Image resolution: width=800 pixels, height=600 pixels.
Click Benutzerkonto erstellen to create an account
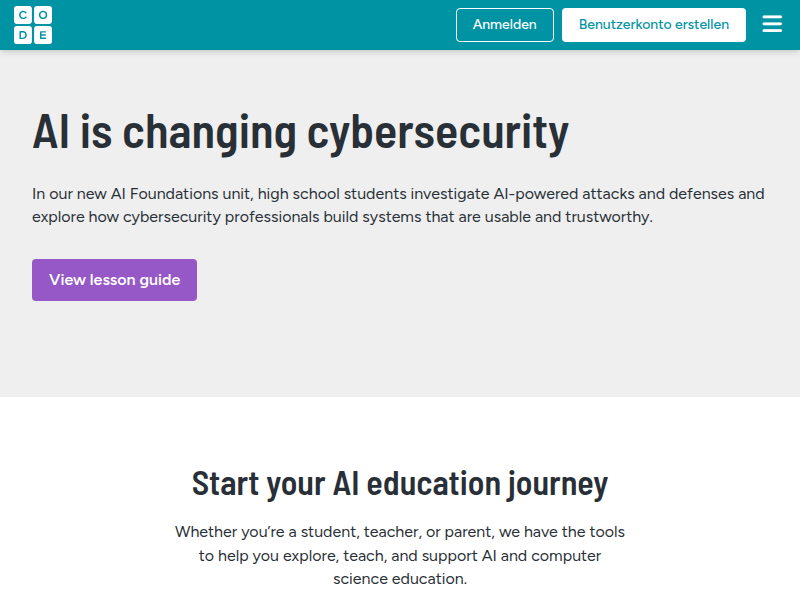[654, 25]
